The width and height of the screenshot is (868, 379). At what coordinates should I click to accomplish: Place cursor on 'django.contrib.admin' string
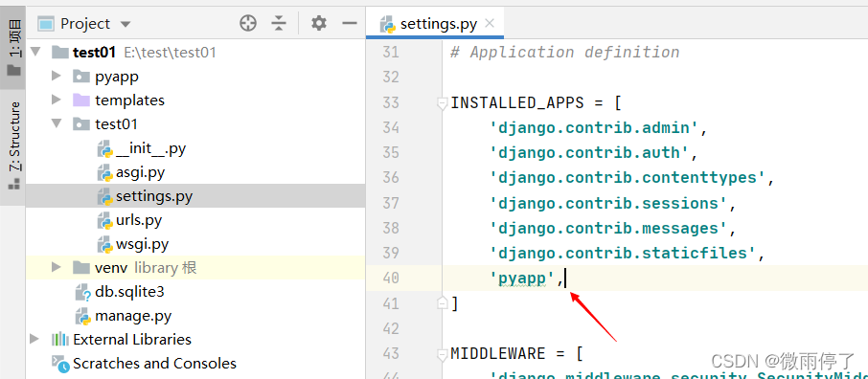pos(595,128)
